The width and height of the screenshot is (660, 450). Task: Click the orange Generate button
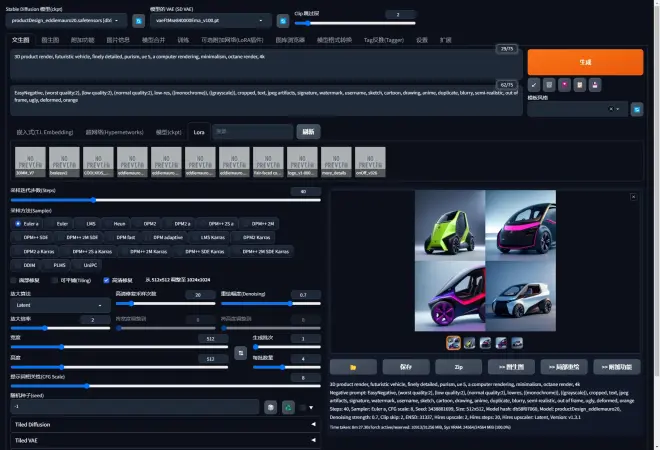[x=585, y=62]
